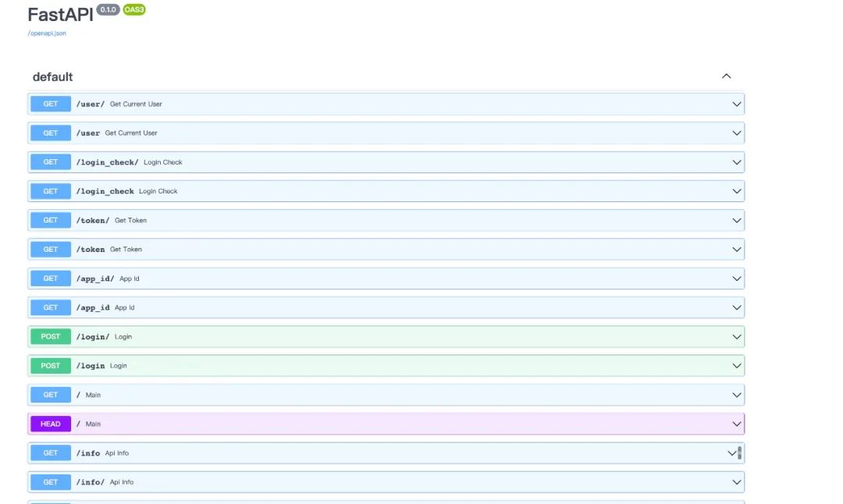
Task: Click /login path text without trailing slash
Action: click(x=91, y=366)
